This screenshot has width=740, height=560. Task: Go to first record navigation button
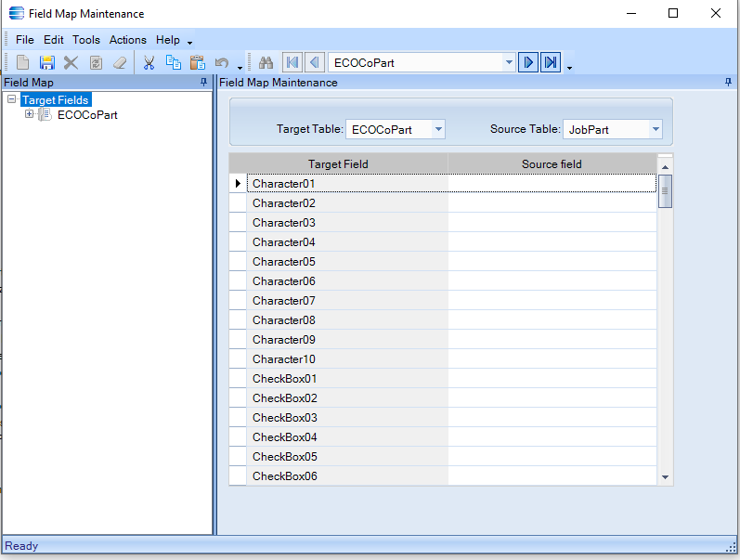click(292, 62)
